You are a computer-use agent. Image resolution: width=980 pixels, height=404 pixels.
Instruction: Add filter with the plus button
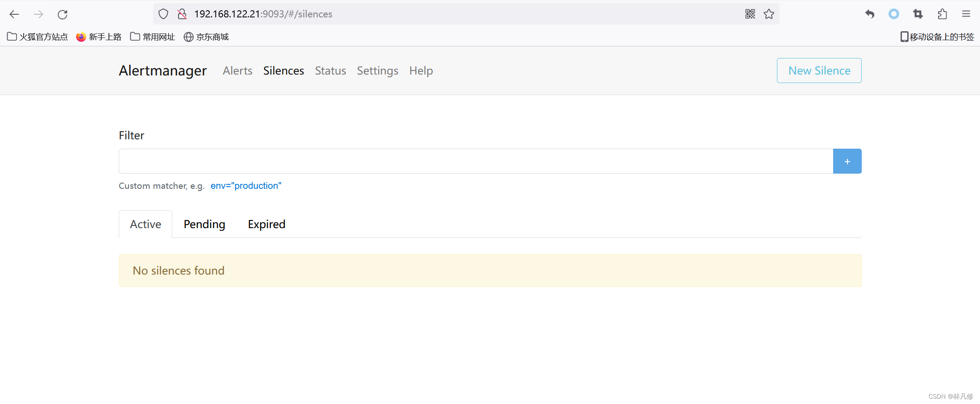pyautogui.click(x=847, y=161)
